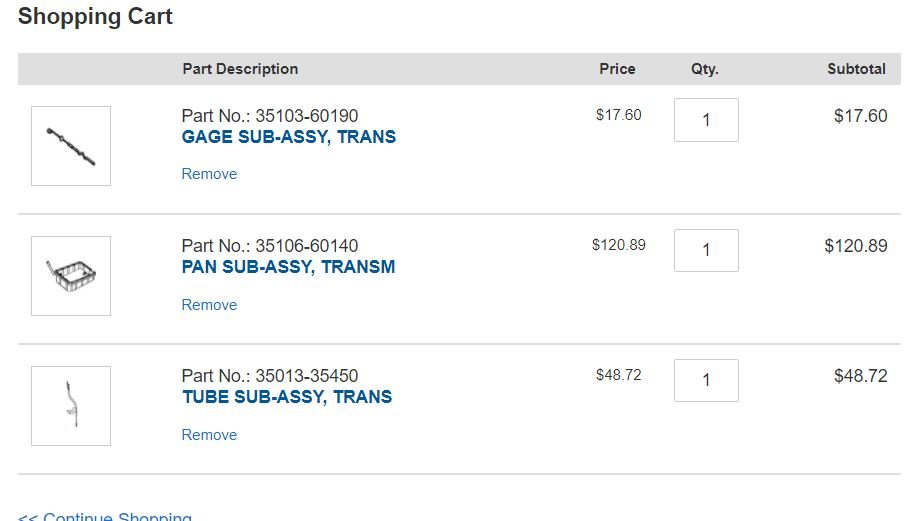Focus the quantity field for part 35103-60190

point(706,120)
